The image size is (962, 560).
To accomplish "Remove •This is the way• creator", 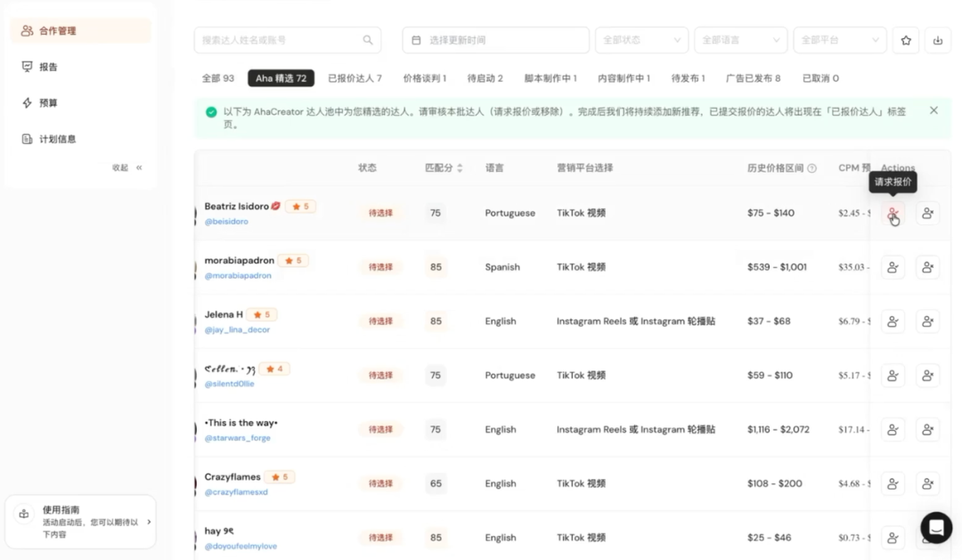I will (x=927, y=429).
